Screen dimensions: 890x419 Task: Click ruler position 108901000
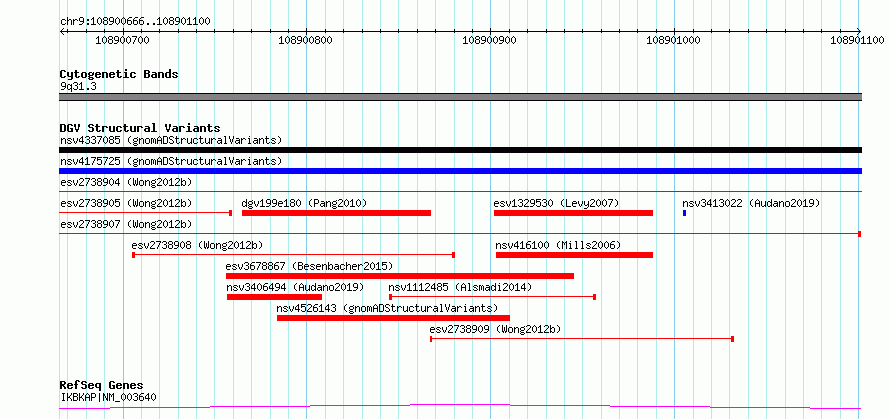point(674,40)
